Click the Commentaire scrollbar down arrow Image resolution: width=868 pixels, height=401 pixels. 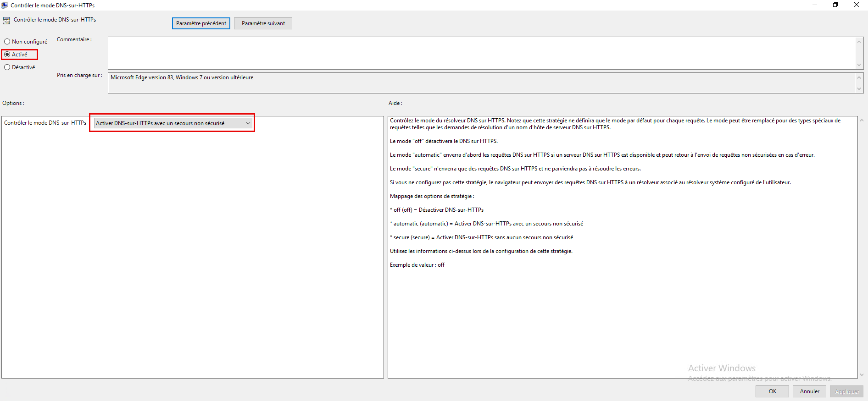pyautogui.click(x=859, y=65)
